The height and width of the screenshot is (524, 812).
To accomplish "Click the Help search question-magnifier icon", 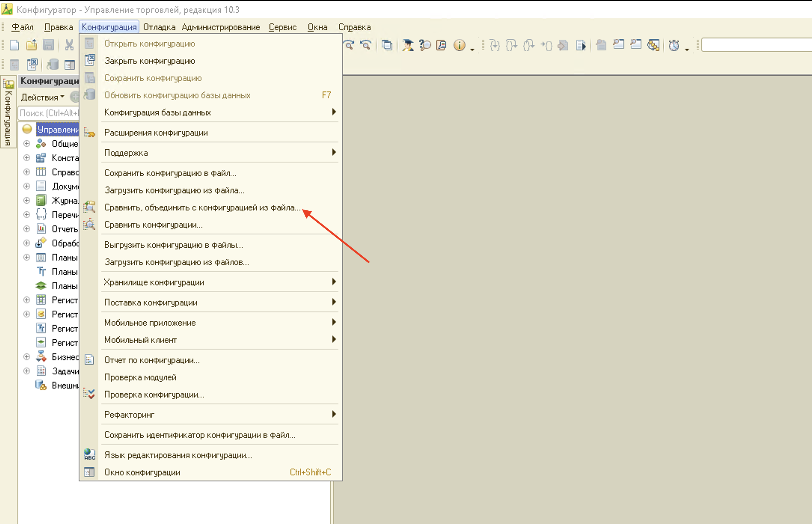I will click(425, 45).
